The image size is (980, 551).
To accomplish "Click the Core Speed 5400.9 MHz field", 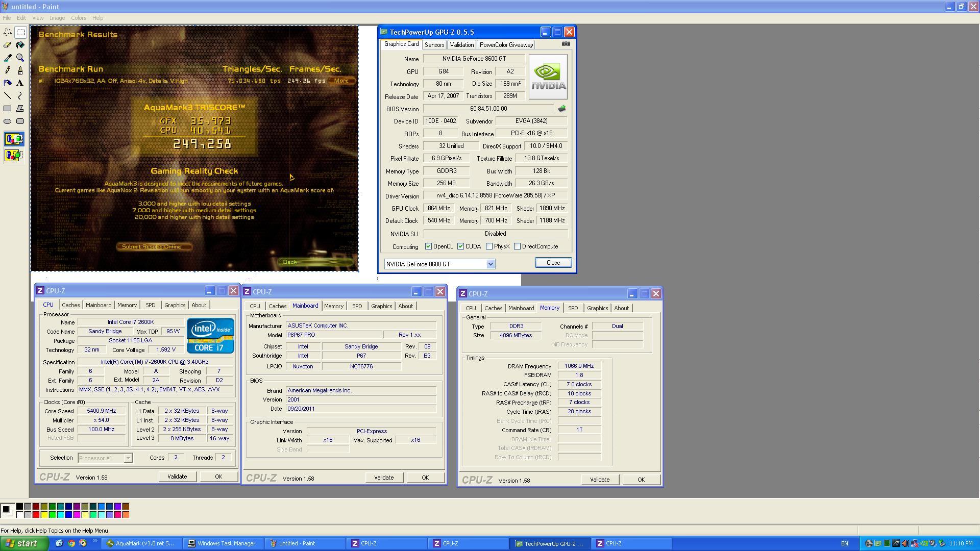I will pyautogui.click(x=102, y=411).
